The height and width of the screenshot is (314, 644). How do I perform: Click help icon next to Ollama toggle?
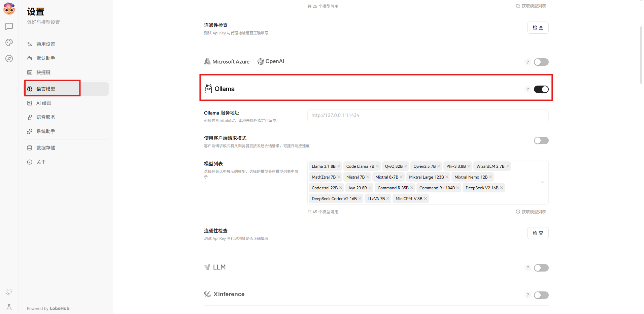pos(528,89)
